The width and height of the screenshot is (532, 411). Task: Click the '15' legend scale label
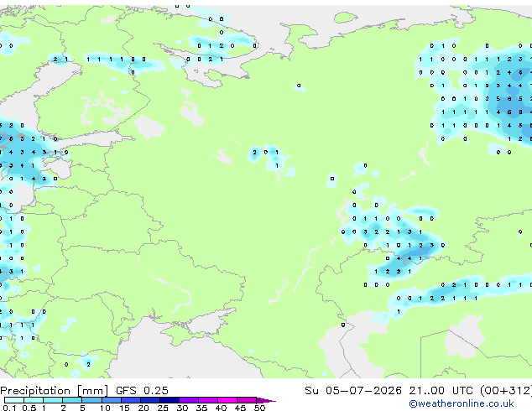pyautogui.click(x=124, y=408)
